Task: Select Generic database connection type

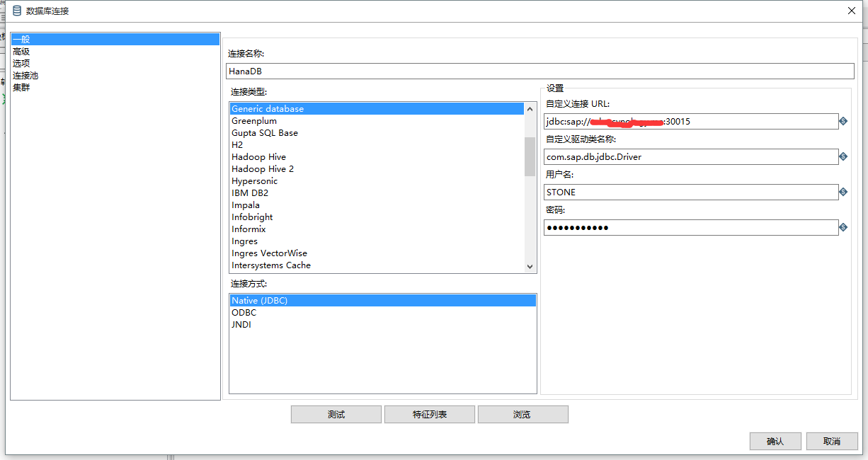Action: 377,109
